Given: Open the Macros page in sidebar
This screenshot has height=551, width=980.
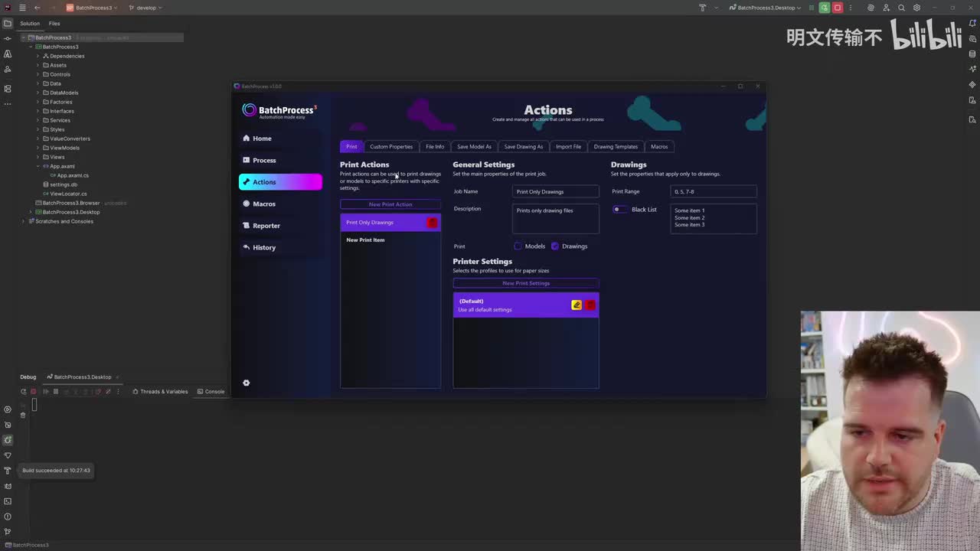Looking at the screenshot, I should [280, 204].
